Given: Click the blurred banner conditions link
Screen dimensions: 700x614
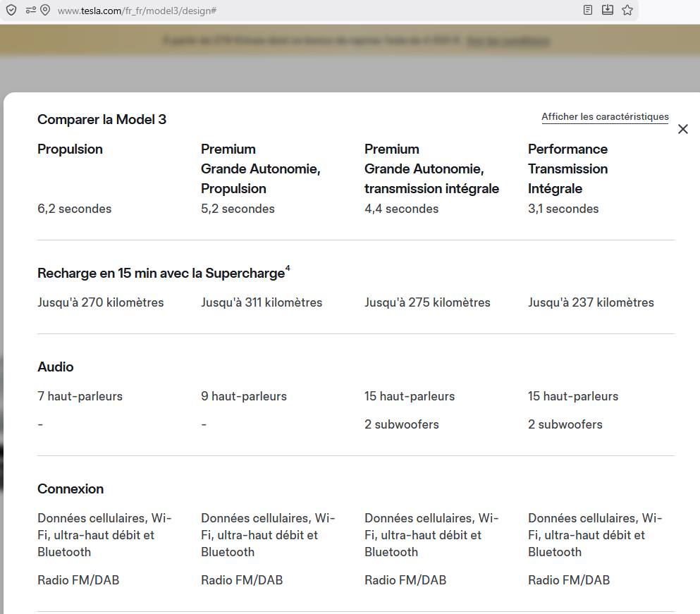Looking at the screenshot, I should click(x=508, y=41).
